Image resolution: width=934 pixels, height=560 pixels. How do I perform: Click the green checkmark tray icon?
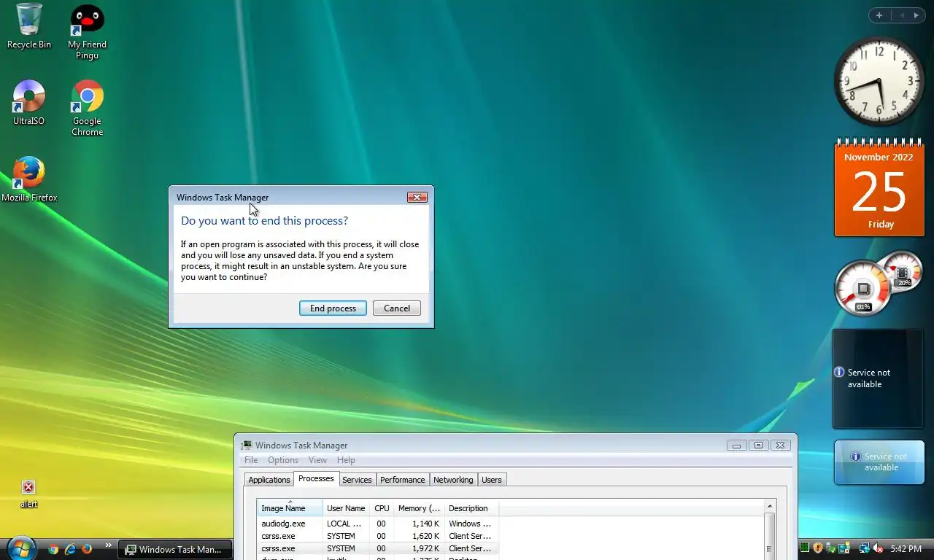[x=831, y=548]
